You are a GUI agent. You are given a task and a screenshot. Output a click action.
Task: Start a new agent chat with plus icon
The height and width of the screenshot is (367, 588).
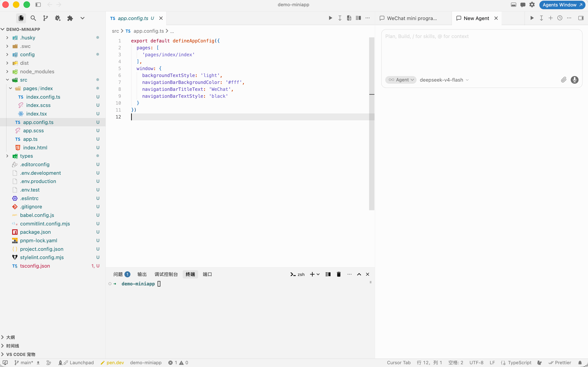coord(551,18)
